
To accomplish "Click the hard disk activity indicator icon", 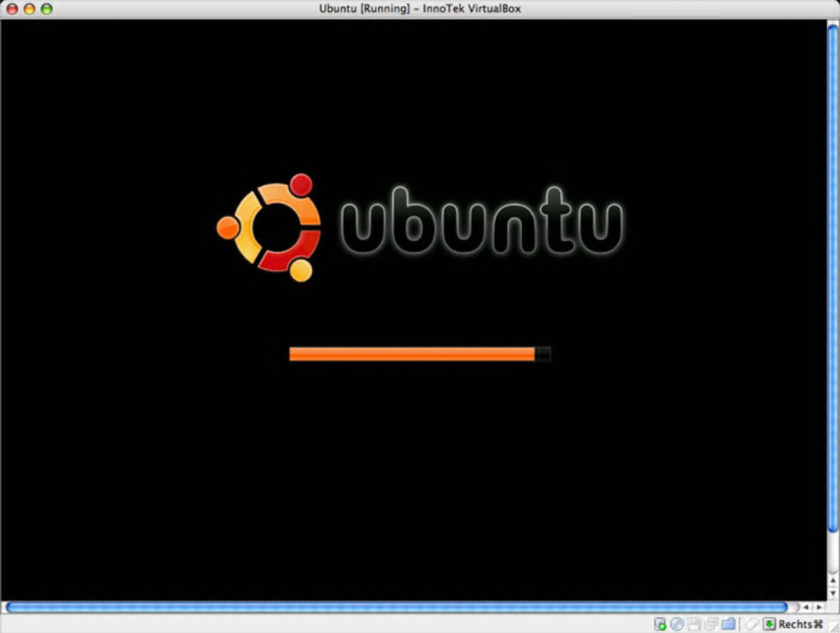I will click(660, 624).
